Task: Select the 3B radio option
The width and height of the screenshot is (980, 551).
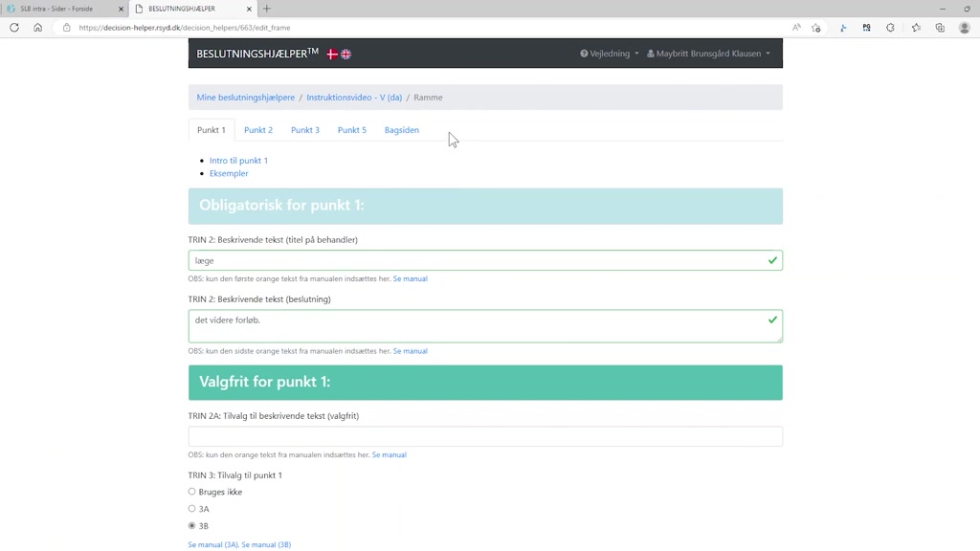Action: pyautogui.click(x=192, y=526)
